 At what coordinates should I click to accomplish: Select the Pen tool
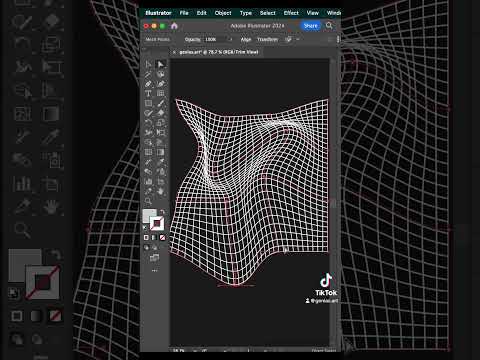[148, 84]
